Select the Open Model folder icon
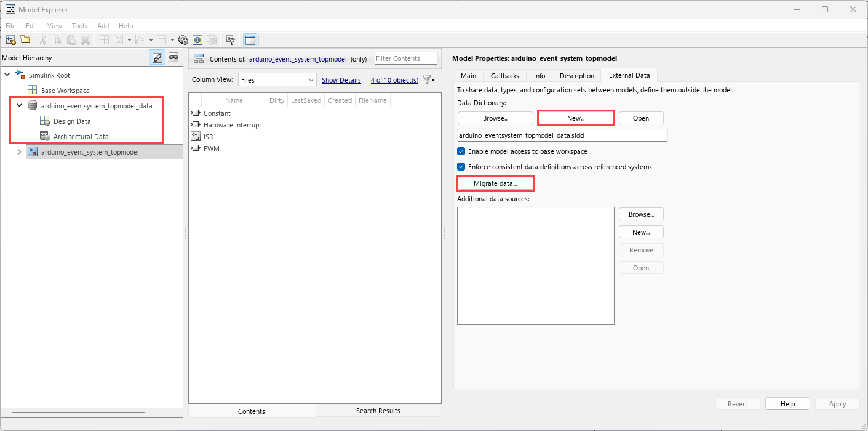This screenshot has width=868, height=431. 25,39
